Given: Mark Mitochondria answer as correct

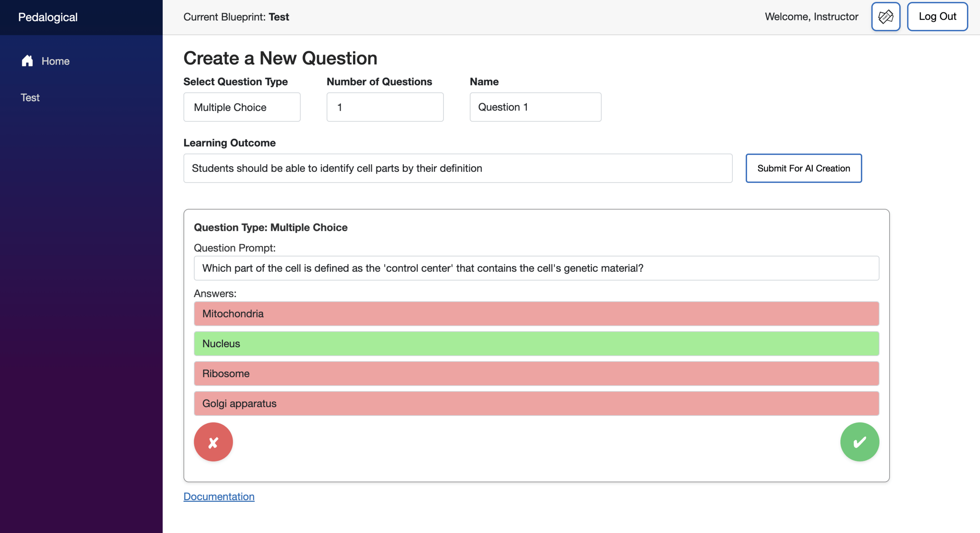Looking at the screenshot, I should click(536, 313).
